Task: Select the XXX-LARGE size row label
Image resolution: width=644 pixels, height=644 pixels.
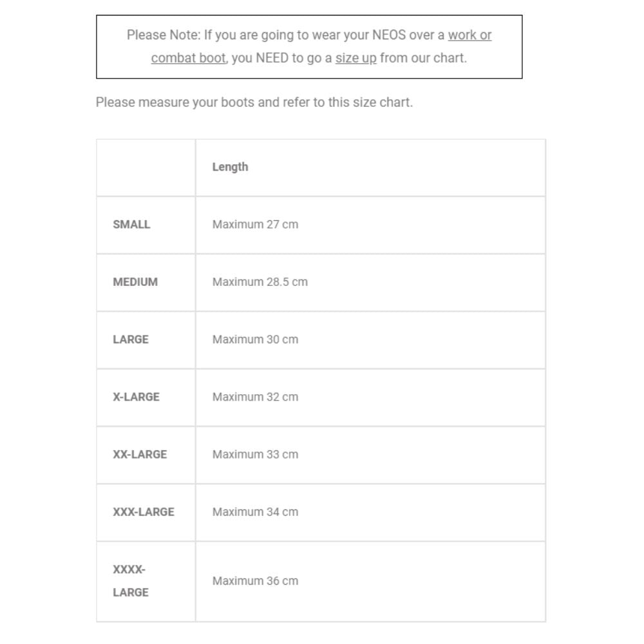Action: (144, 512)
